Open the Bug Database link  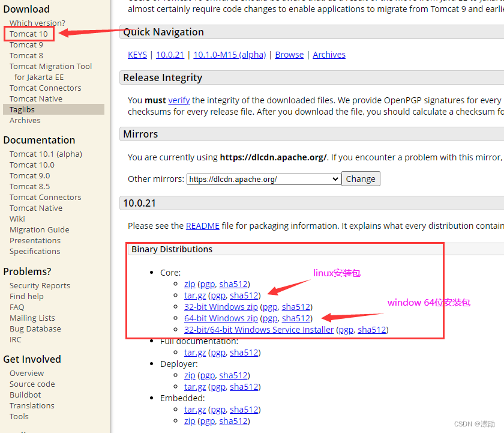point(35,329)
